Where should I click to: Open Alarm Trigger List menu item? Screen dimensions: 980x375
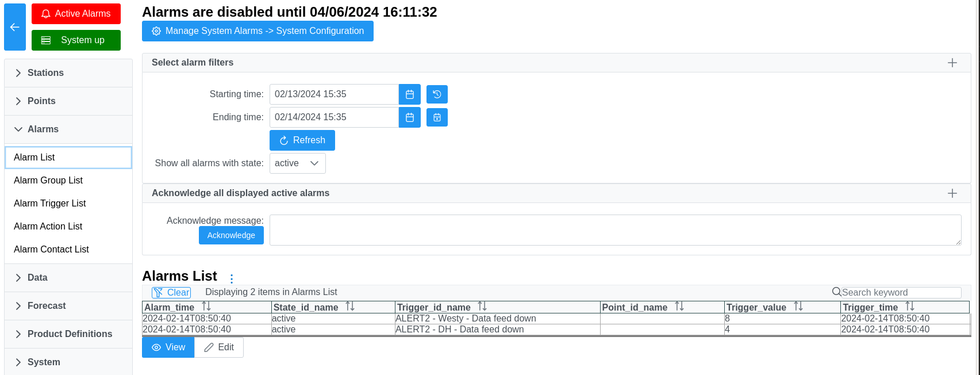click(x=50, y=204)
